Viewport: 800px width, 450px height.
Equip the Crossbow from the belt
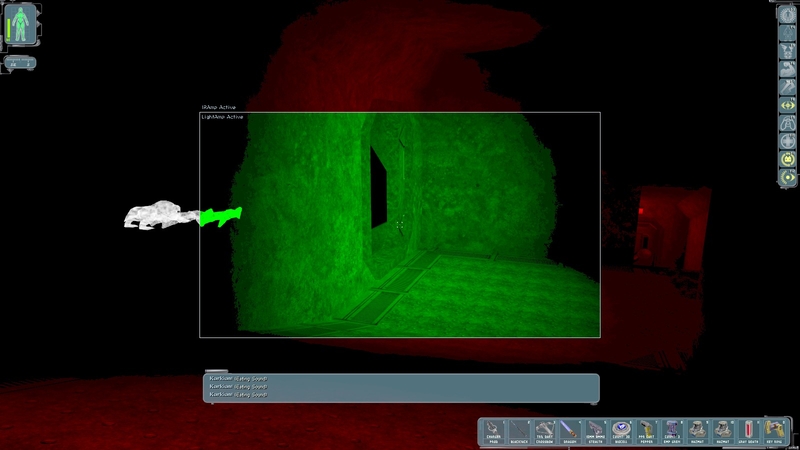click(x=544, y=432)
